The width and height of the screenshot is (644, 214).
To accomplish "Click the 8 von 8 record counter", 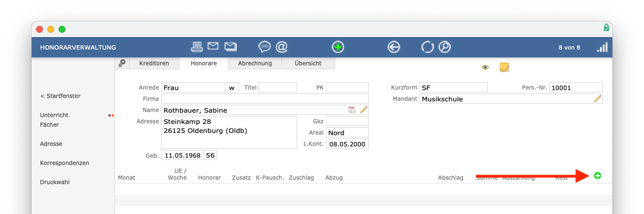I will pyautogui.click(x=569, y=47).
